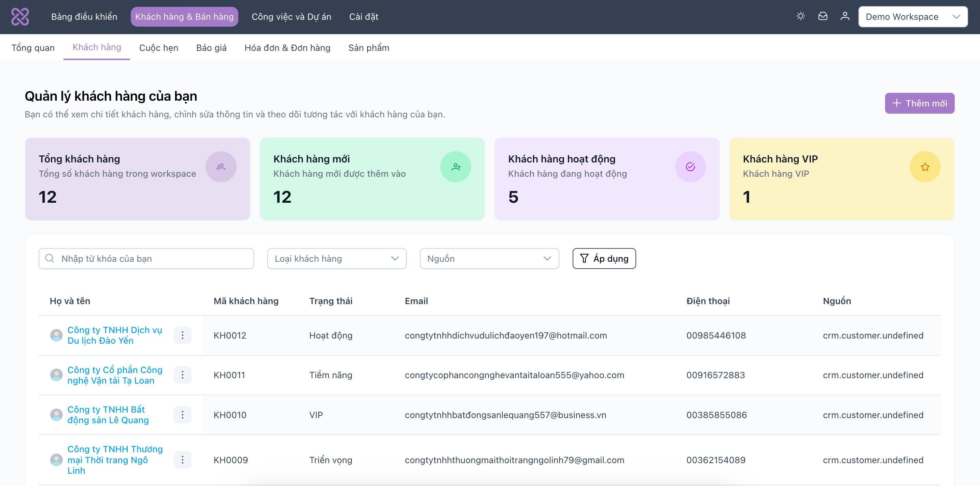
Task: Open the three-dot menu for KH0012
Action: point(183,335)
